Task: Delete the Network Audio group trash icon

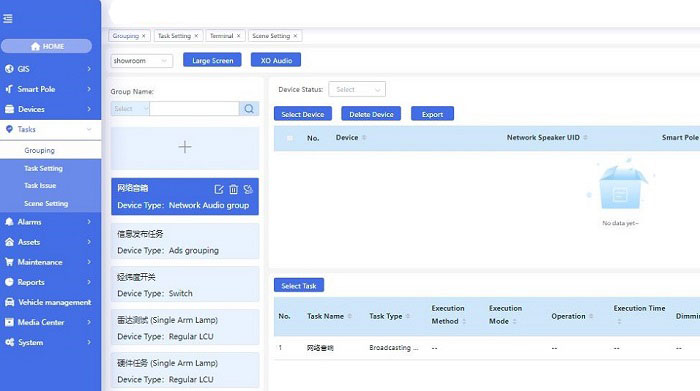Action: click(x=233, y=189)
